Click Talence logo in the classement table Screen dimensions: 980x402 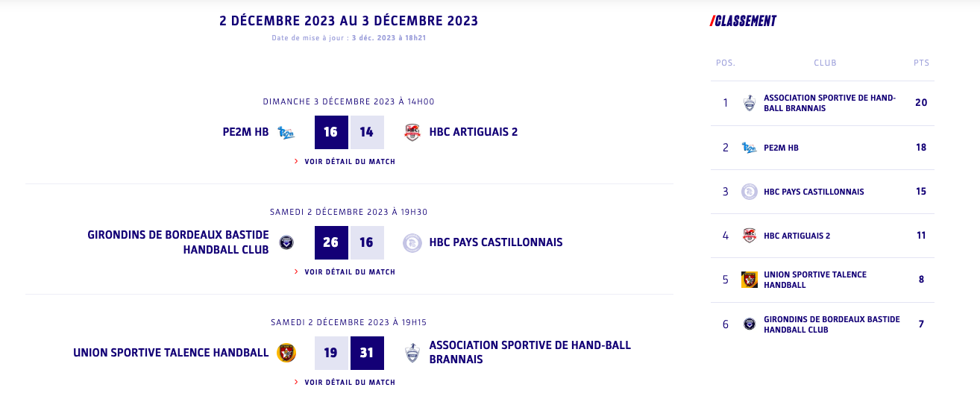pos(750,280)
